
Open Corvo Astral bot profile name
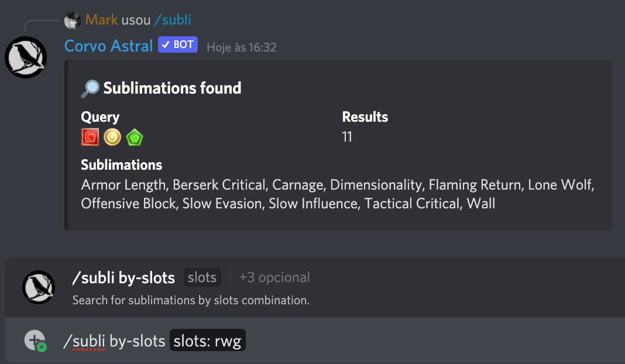(x=108, y=46)
